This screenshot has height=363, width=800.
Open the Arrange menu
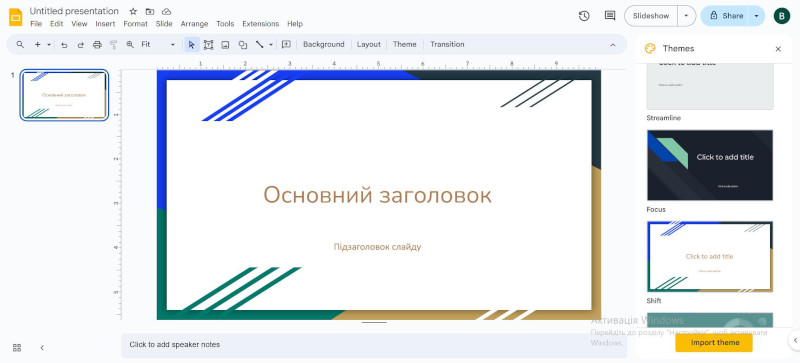[194, 24]
